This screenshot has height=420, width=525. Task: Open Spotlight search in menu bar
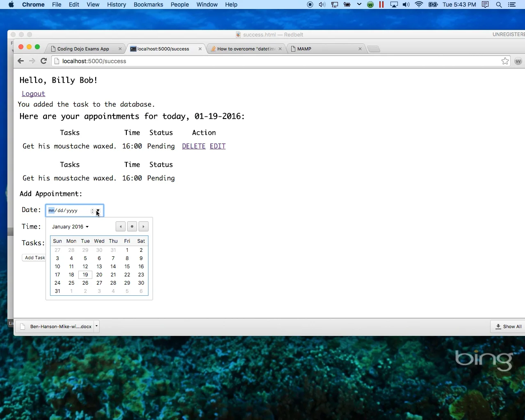pos(499,5)
